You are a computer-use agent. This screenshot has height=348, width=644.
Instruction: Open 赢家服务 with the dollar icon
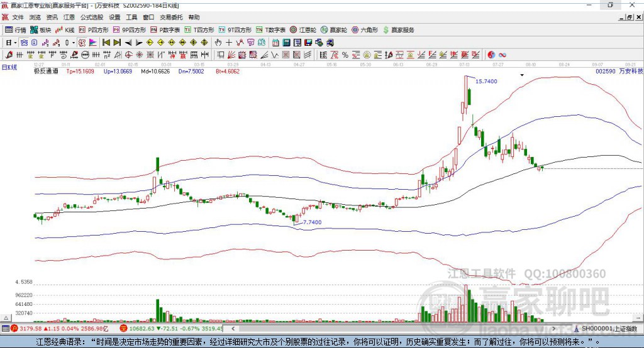point(399,30)
